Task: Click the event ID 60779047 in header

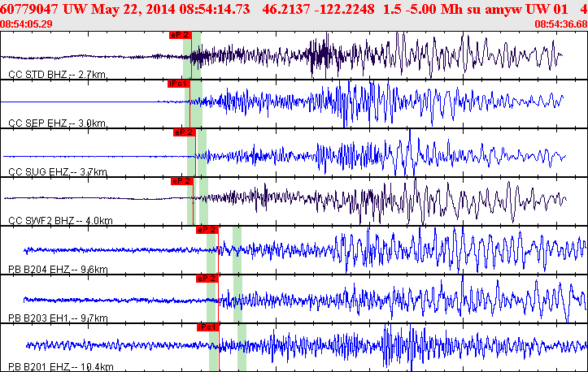Action: pyautogui.click(x=29, y=9)
